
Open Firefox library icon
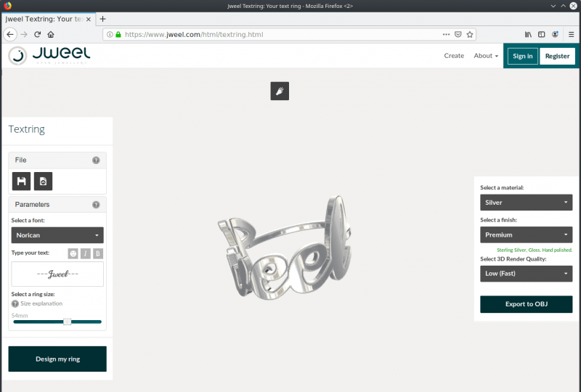click(x=528, y=34)
